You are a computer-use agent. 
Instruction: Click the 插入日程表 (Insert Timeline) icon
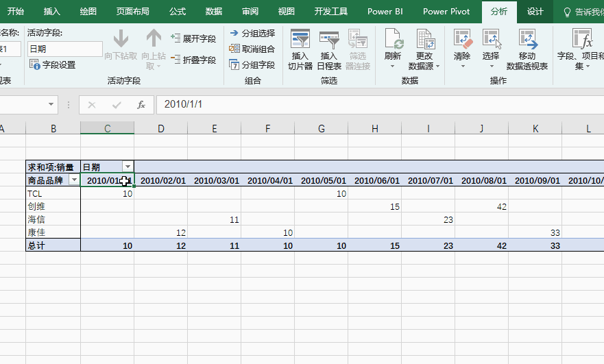tap(329, 39)
